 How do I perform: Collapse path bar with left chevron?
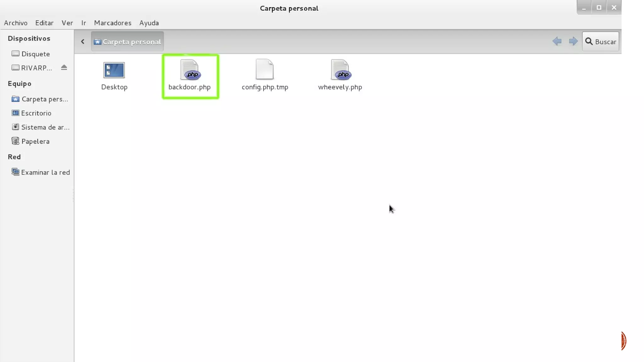[x=83, y=41]
